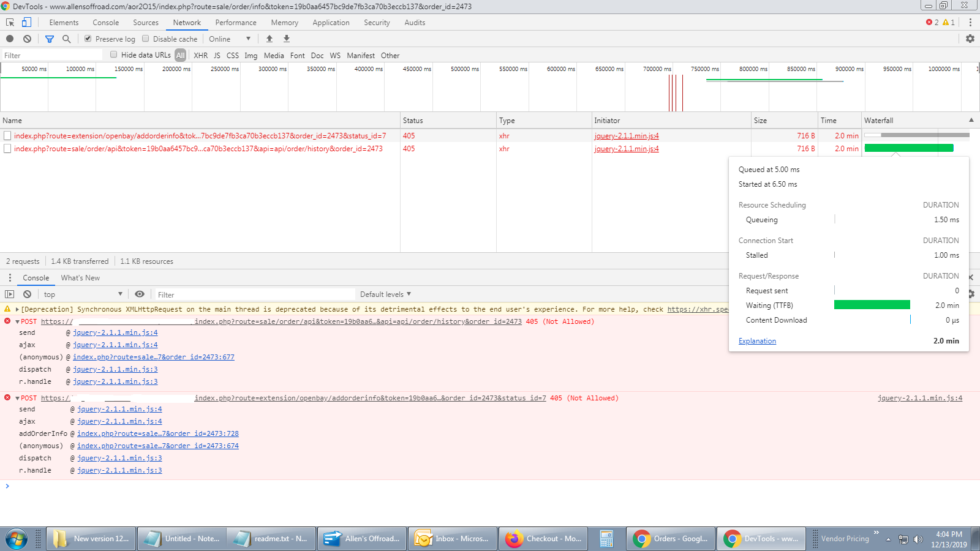The width and height of the screenshot is (980, 551).
Task: Open the Explanation link in timing popup
Action: click(x=757, y=341)
